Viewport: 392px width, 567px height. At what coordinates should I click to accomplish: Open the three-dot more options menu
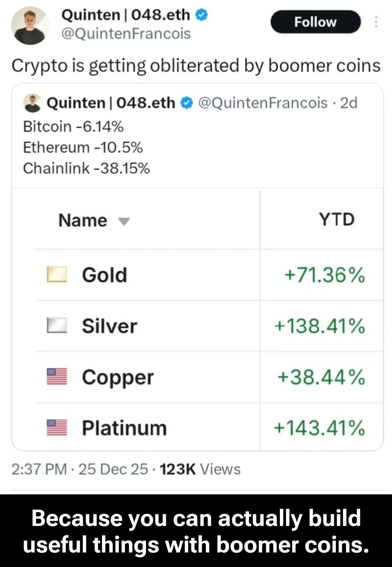coord(376,22)
